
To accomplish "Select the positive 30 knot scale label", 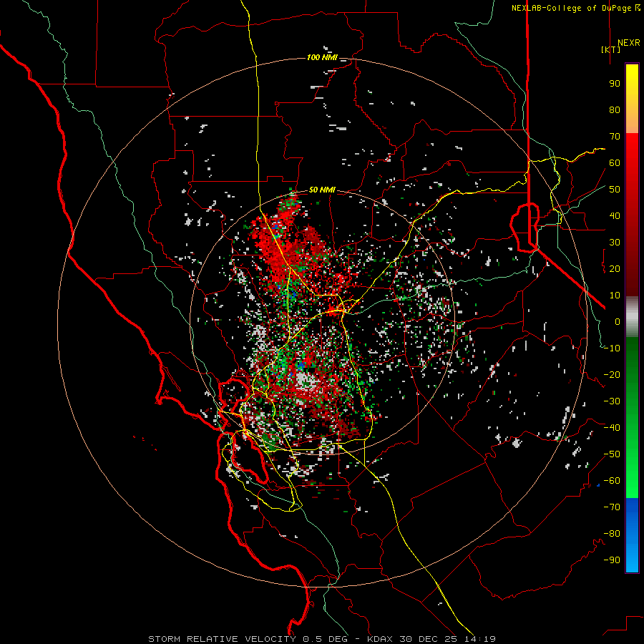I will (x=615, y=243).
